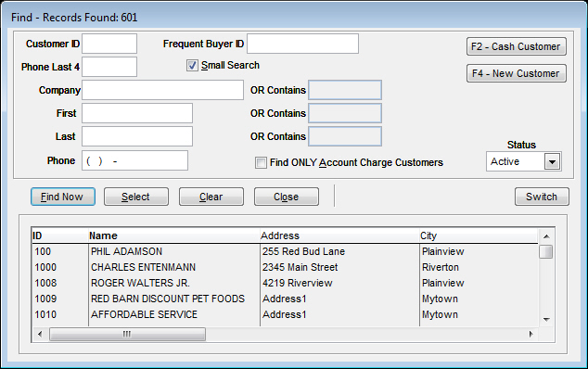Click the Close button
The height and width of the screenshot is (369, 588).
[287, 197]
